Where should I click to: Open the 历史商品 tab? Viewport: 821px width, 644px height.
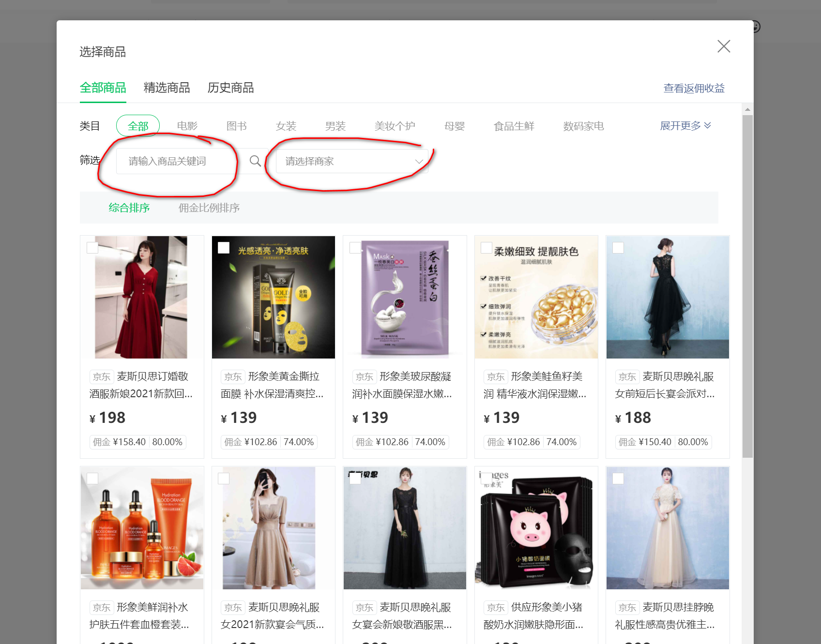pos(231,88)
